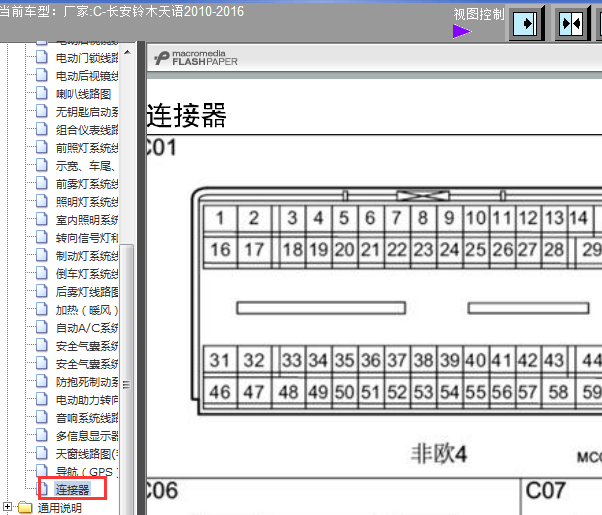This screenshot has height=515, width=602.
Task: Click pin 31 in connector C01 diagram
Action: 220,360
